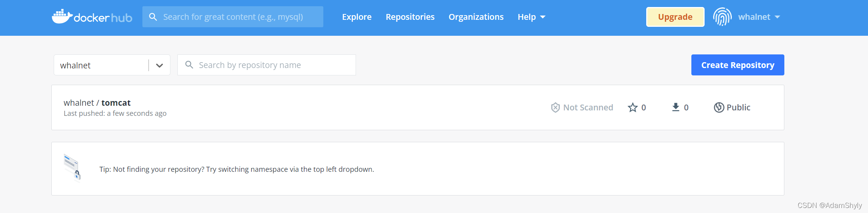This screenshot has height=213, width=868.
Task: Click Create Repository button
Action: 738,65
